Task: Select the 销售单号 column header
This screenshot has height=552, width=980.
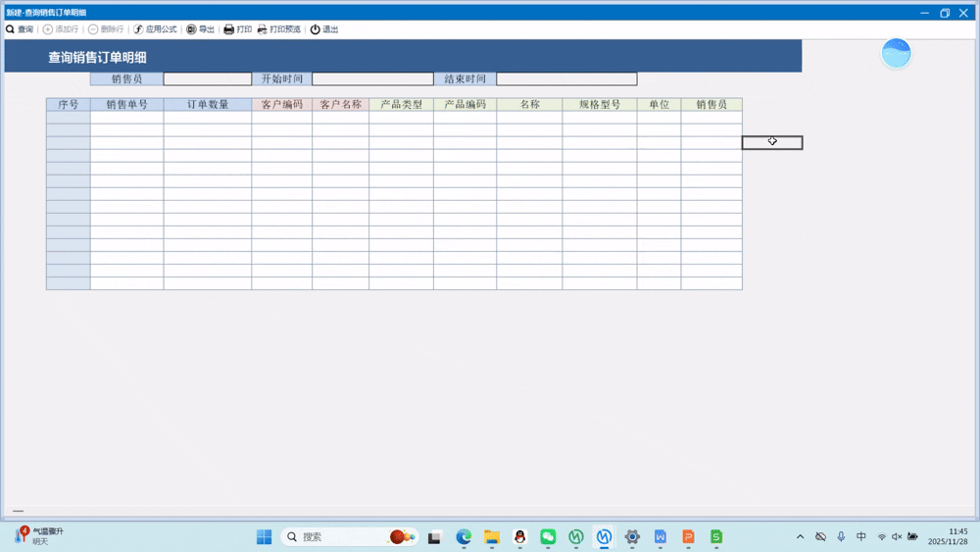Action: pos(126,104)
